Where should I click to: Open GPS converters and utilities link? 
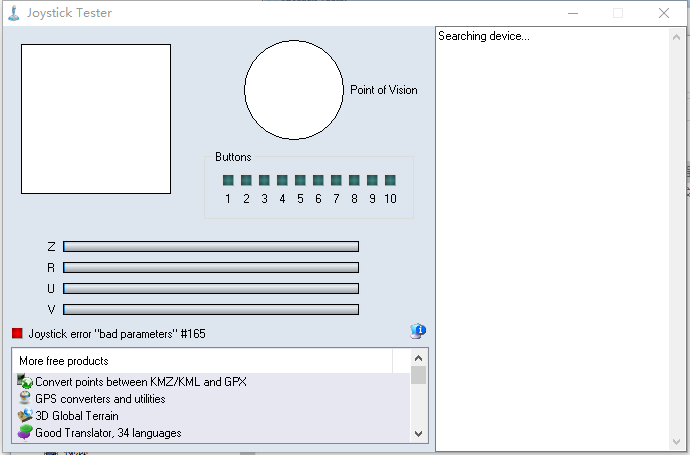point(100,399)
